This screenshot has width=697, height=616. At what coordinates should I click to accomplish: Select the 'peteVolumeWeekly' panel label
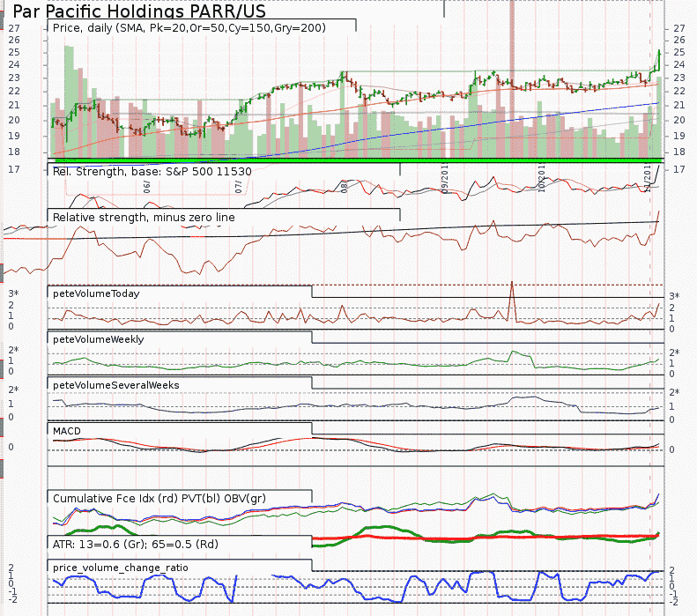coord(98,339)
